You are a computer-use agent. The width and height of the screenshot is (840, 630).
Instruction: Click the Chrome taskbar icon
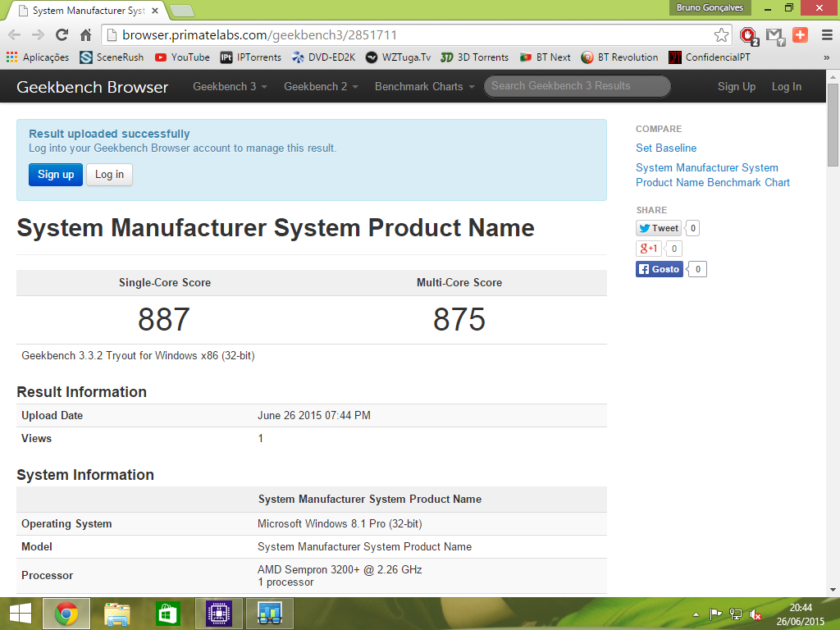[x=66, y=614]
